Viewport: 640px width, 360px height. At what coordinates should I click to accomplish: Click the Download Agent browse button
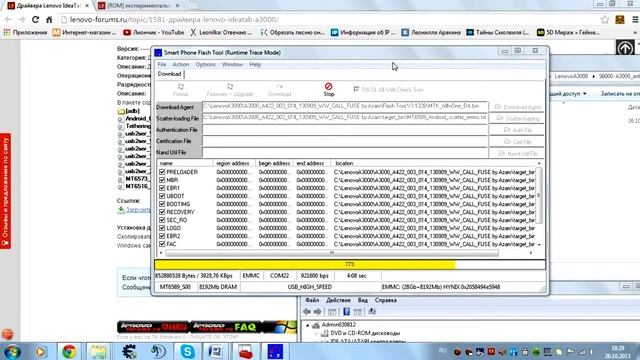pyautogui.click(x=517, y=107)
